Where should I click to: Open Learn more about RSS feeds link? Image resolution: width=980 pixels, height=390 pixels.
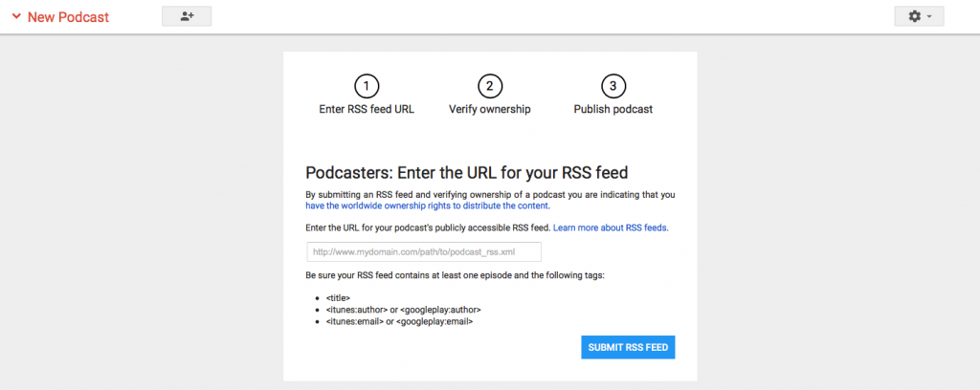[x=611, y=228]
